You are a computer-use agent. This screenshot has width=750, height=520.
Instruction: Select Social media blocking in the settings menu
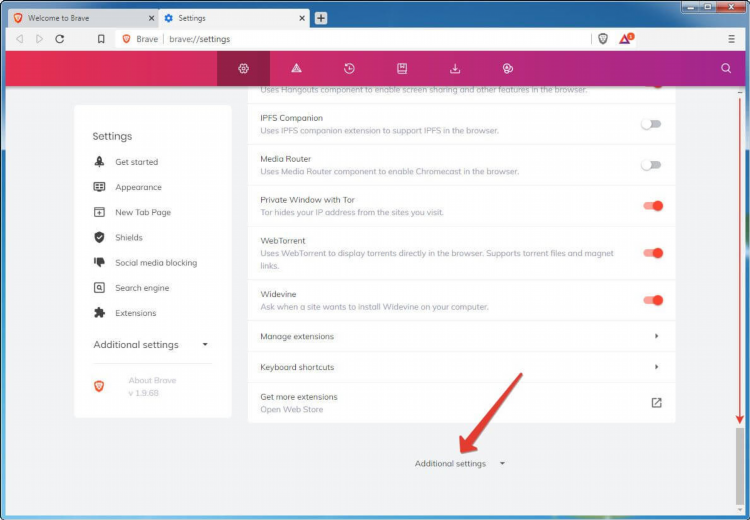point(156,263)
